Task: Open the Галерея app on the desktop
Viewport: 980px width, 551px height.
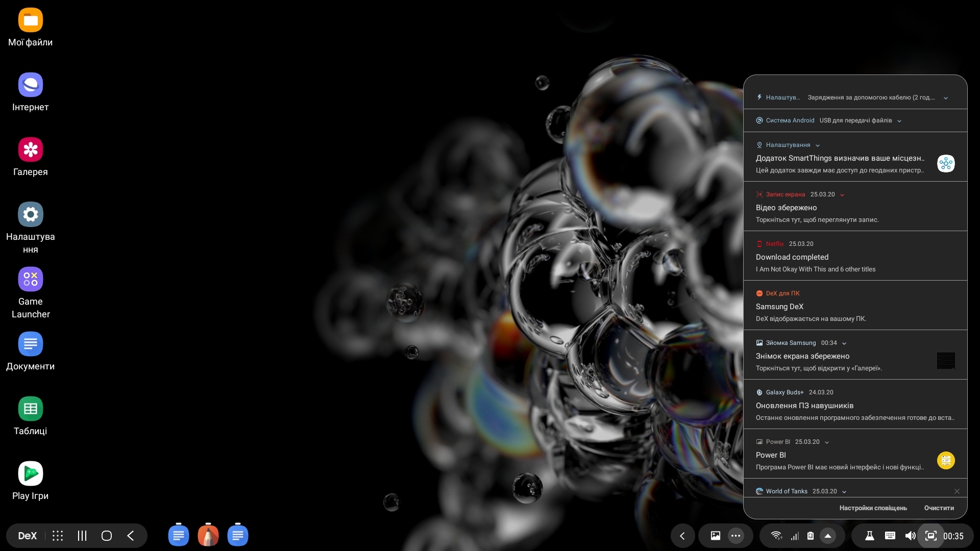Action: [30, 149]
